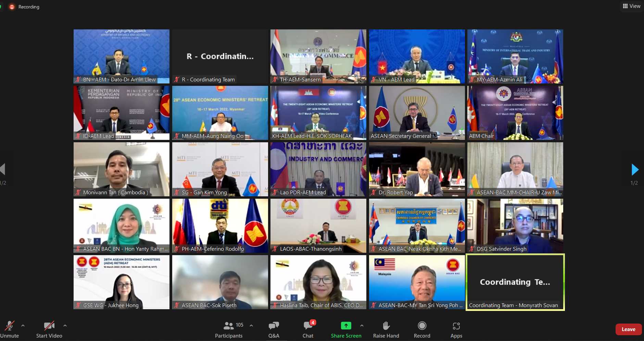
Task: Open the Participants panel
Action: (229, 329)
